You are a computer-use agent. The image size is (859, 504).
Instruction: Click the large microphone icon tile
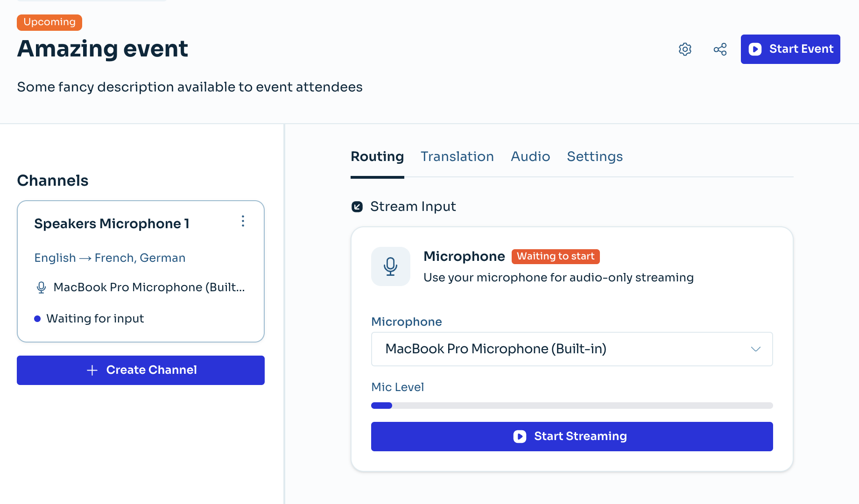pyautogui.click(x=390, y=266)
